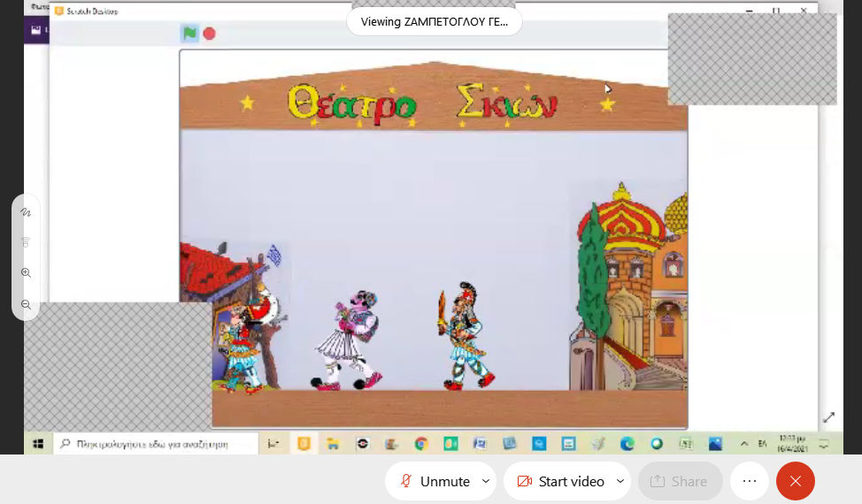The width and height of the screenshot is (862, 504).
Task: Zoom out of the shared screen
Action: tap(26, 304)
